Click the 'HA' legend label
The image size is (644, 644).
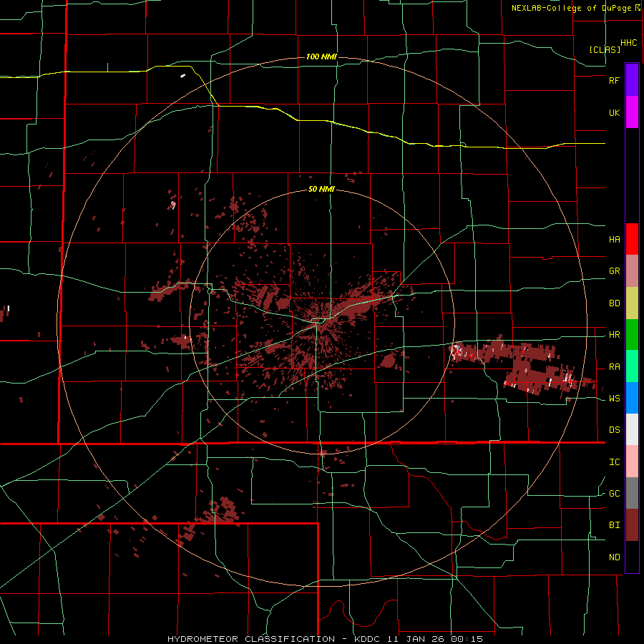(x=615, y=240)
